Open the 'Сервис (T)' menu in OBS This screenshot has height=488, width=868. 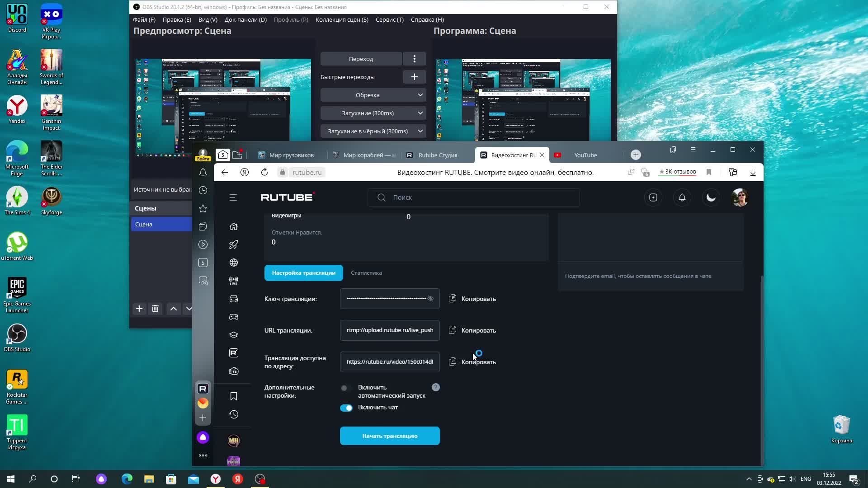click(x=389, y=19)
